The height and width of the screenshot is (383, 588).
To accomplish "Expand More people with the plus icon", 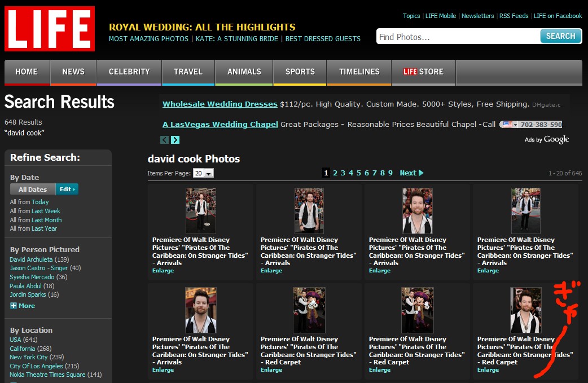I will (x=14, y=305).
